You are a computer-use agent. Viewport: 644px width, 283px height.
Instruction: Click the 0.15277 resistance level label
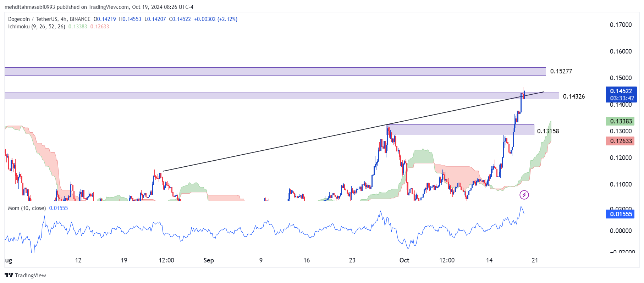561,71
